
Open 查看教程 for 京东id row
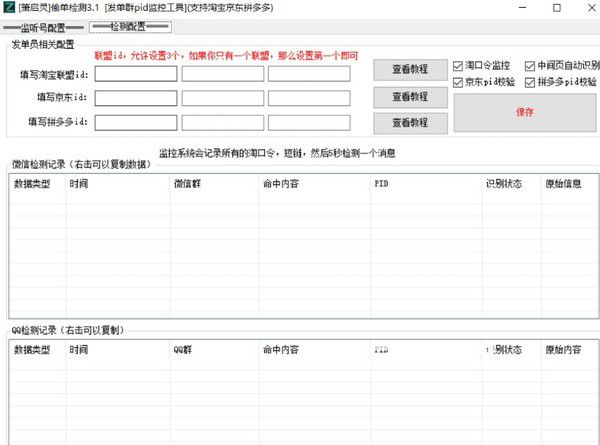coord(410,97)
